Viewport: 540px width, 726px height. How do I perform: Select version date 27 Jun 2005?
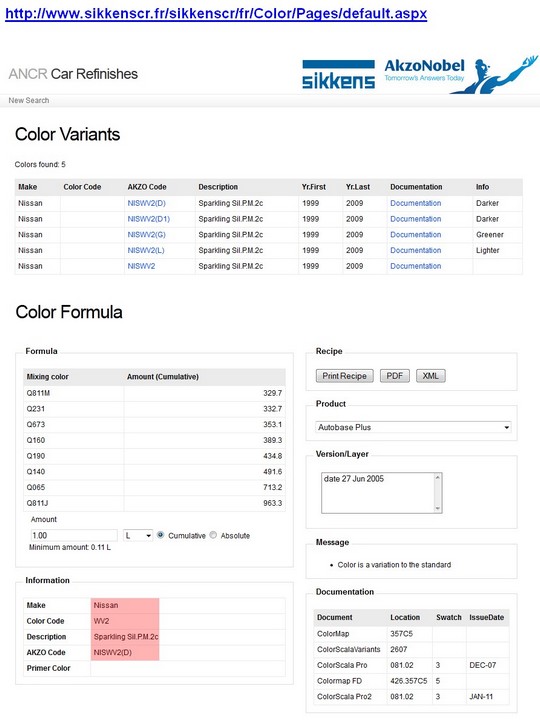[354, 479]
